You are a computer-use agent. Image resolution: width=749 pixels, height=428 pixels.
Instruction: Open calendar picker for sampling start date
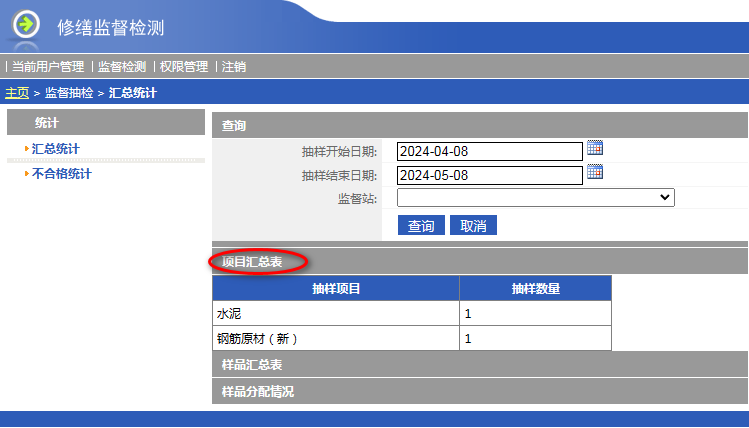[595, 148]
